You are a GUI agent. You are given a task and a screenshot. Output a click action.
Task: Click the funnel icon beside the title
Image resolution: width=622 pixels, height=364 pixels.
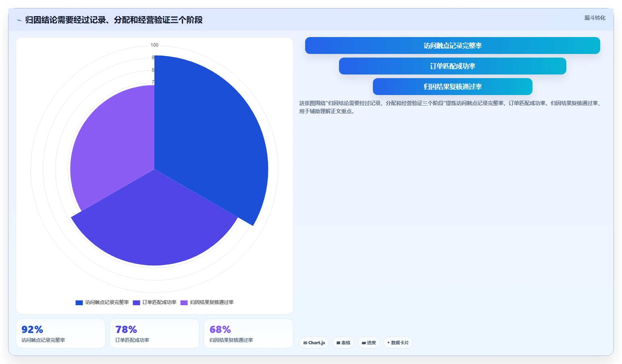(x=19, y=20)
